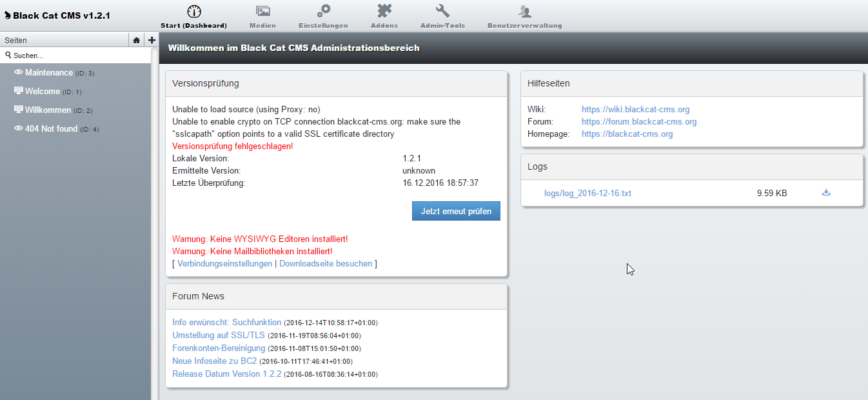This screenshot has height=400, width=868.
Task: Open the forum.blackcat-cms.org link
Action: 639,121
